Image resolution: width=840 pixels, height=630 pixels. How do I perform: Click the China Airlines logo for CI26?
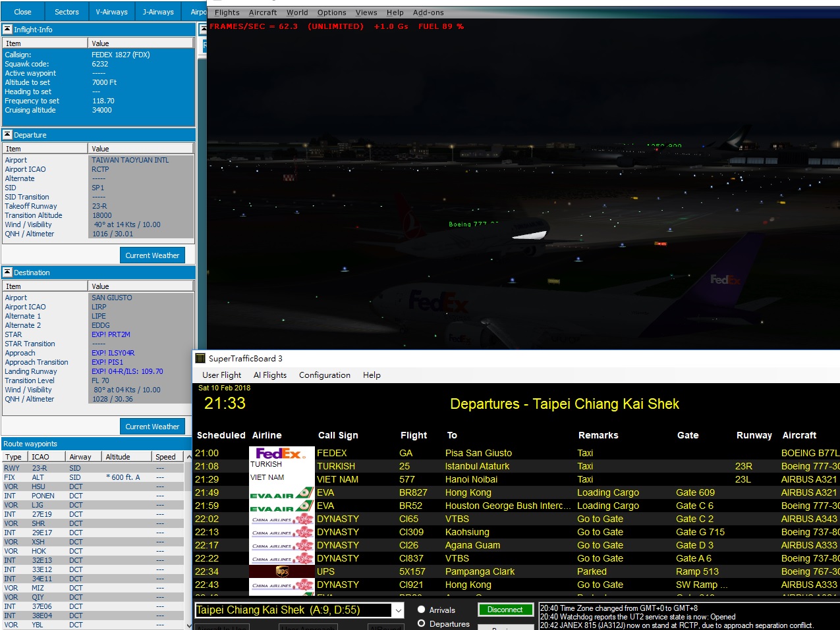click(281, 545)
